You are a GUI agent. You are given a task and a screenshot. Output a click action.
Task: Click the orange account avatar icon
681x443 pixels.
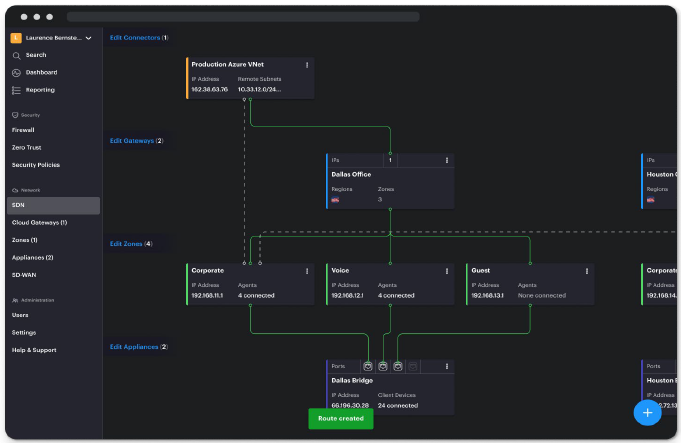(16, 38)
